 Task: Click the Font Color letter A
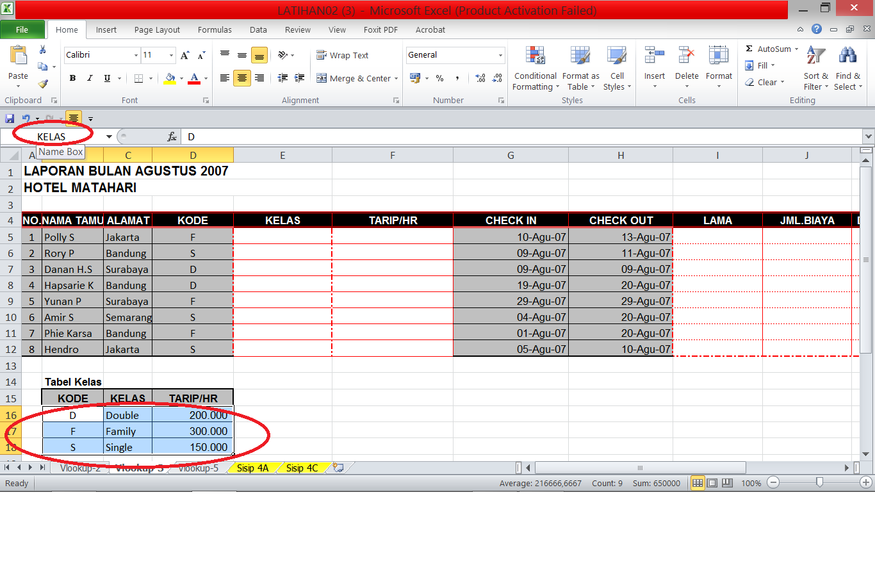point(195,78)
